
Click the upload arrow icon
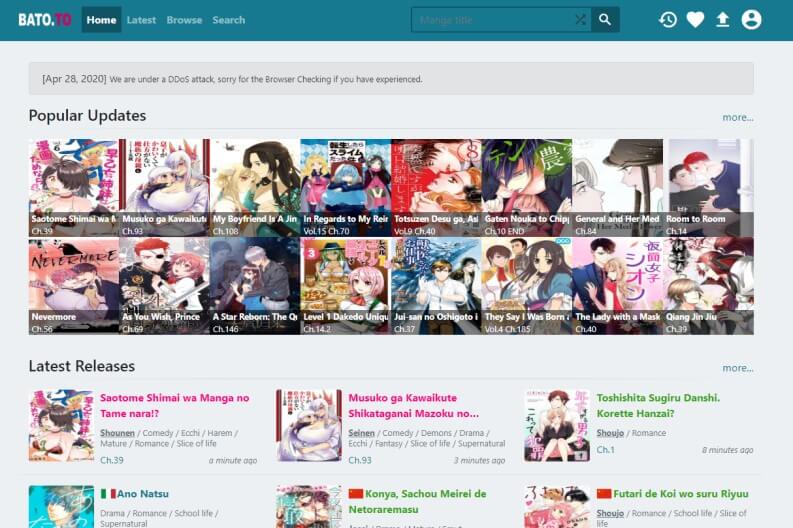[x=723, y=20]
